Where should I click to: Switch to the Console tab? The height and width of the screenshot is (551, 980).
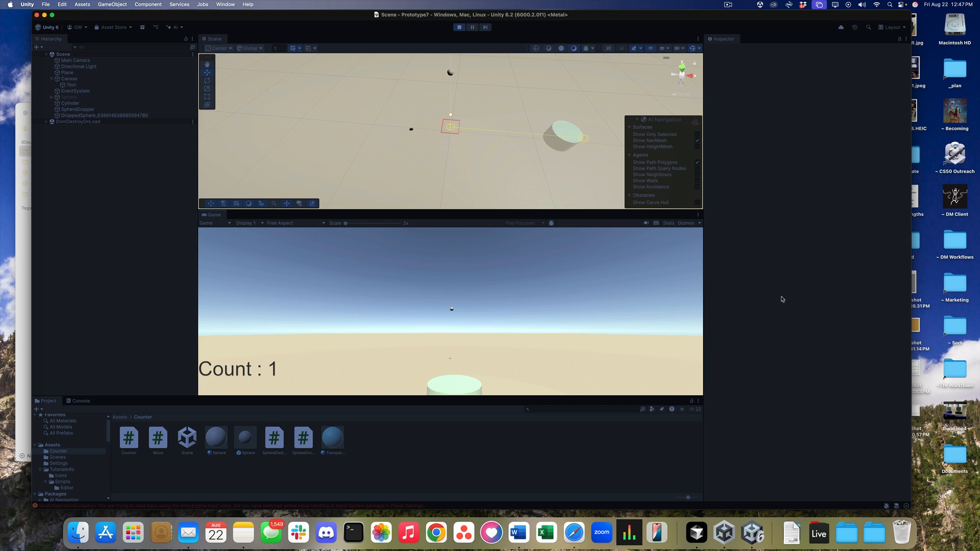click(x=78, y=400)
